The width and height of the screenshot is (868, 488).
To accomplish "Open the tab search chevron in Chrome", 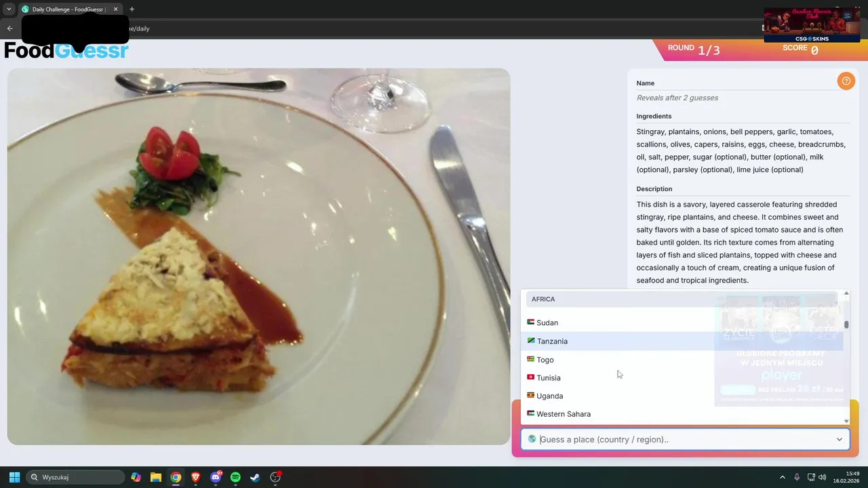I will click(9, 9).
